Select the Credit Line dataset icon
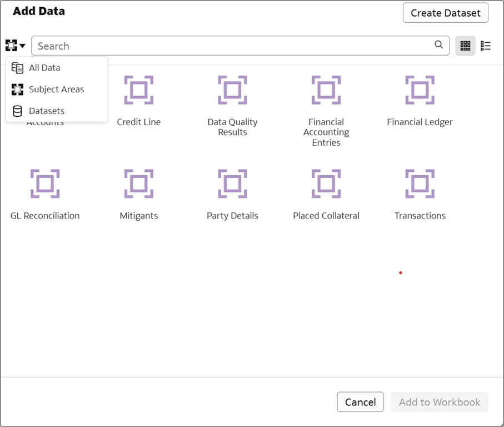 pyautogui.click(x=138, y=90)
